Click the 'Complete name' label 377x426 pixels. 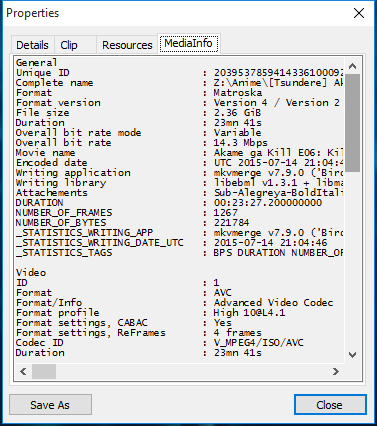54,83
